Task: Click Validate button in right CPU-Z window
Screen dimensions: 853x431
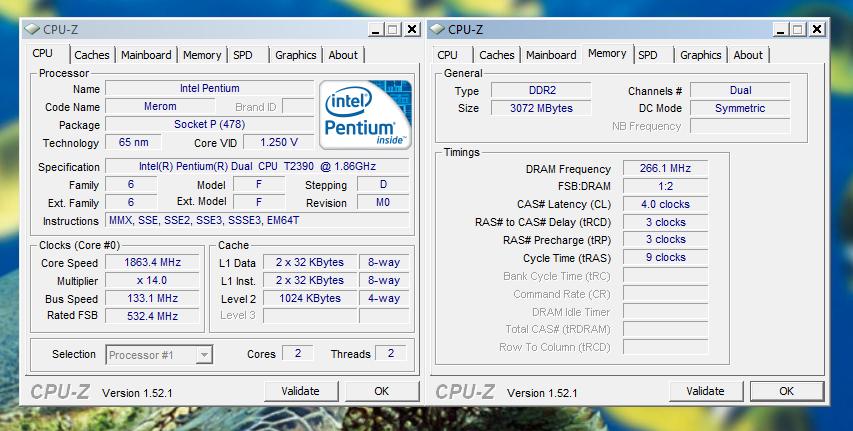Action: point(706,391)
